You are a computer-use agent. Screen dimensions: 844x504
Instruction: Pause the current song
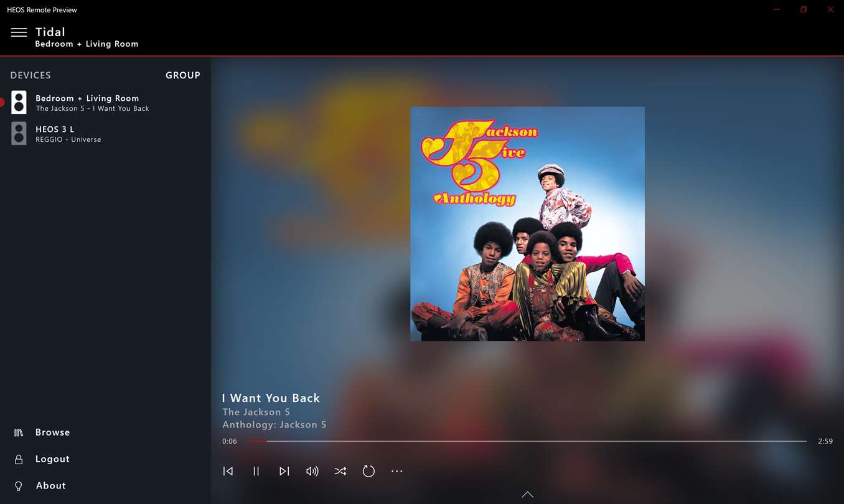point(256,471)
